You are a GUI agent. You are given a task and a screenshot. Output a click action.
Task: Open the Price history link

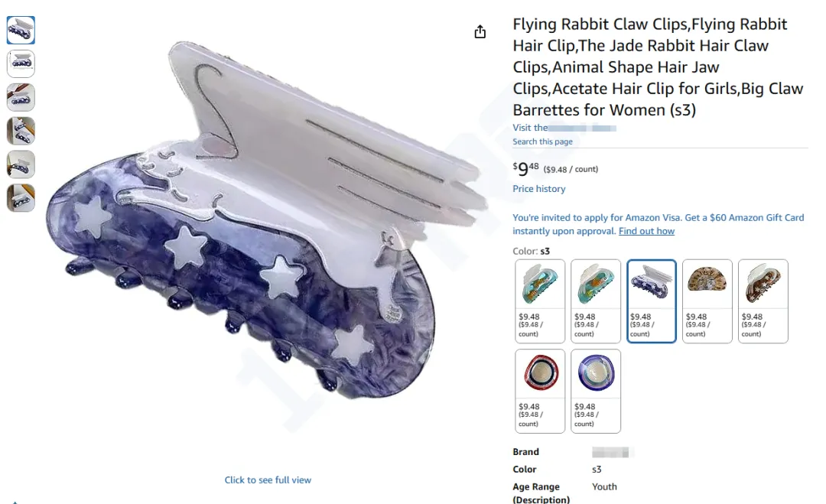coord(539,189)
